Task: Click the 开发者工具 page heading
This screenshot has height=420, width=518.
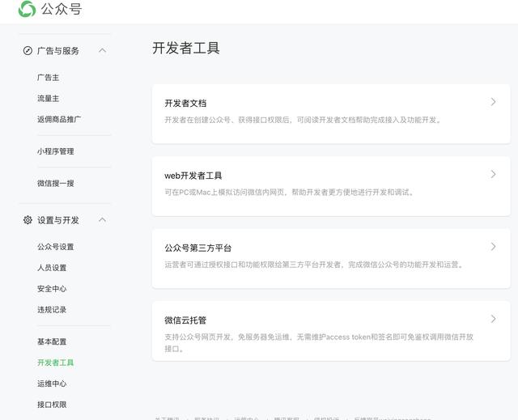Action: (186, 49)
